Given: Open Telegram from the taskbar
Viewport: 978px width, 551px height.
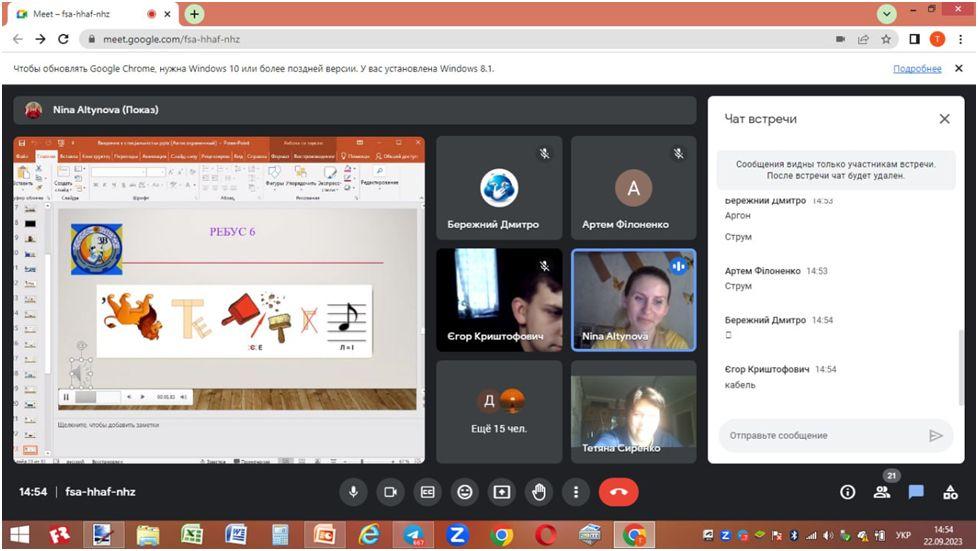Looking at the screenshot, I should (x=413, y=535).
